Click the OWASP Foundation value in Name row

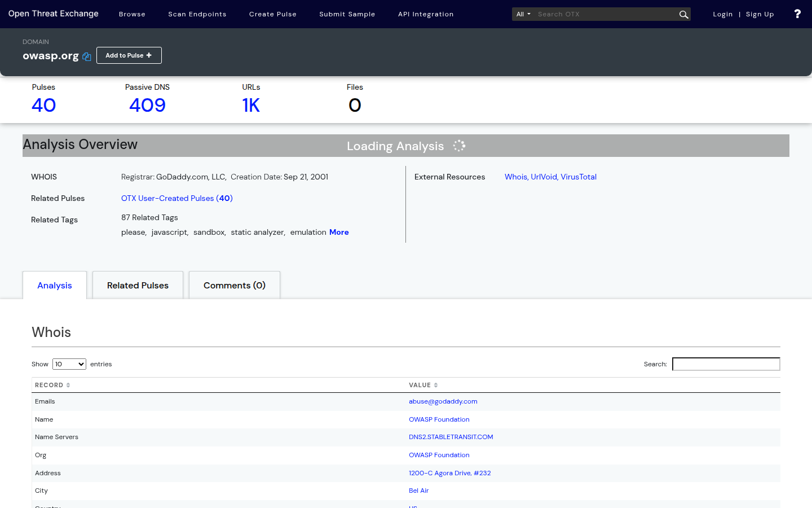439,419
